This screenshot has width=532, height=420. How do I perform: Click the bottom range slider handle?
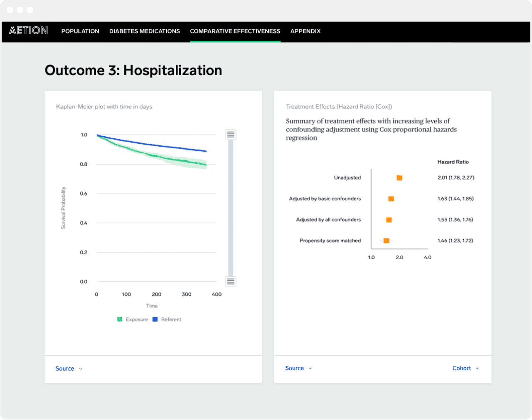[231, 281]
